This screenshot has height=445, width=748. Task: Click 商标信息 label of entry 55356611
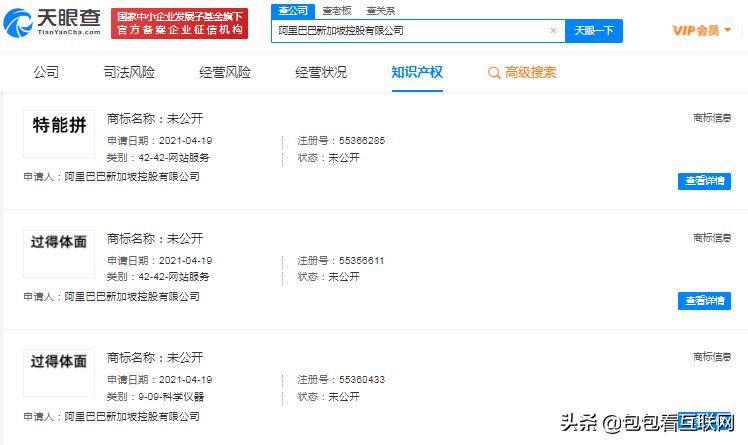(x=712, y=238)
